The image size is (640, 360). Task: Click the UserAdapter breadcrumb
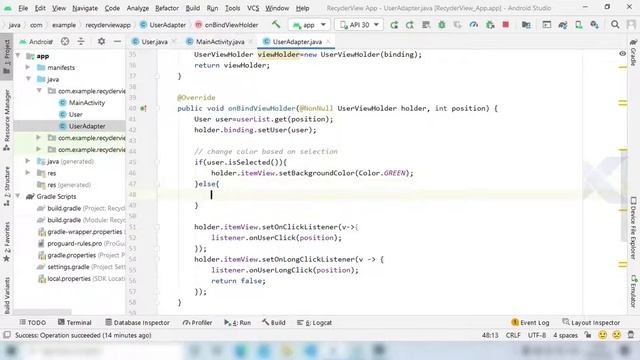point(163,25)
